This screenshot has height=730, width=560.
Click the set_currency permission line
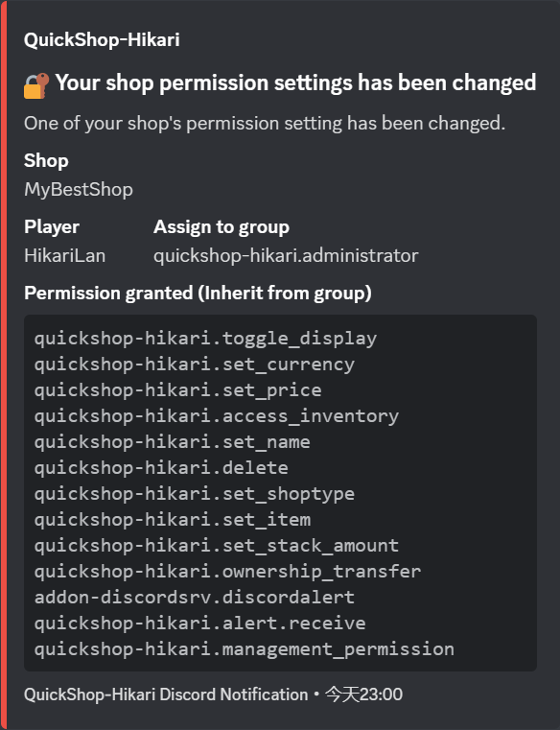[x=194, y=365]
